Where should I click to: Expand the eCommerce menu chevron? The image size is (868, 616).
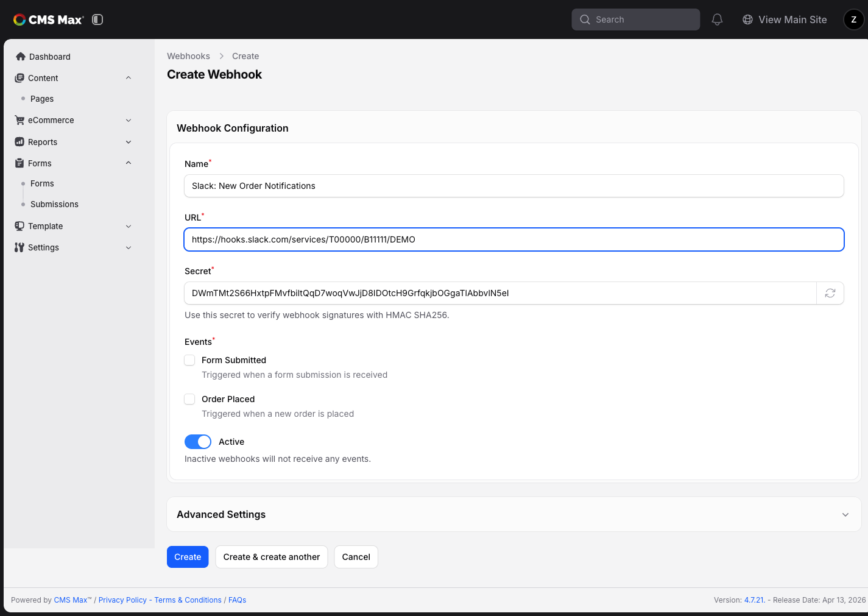point(129,120)
